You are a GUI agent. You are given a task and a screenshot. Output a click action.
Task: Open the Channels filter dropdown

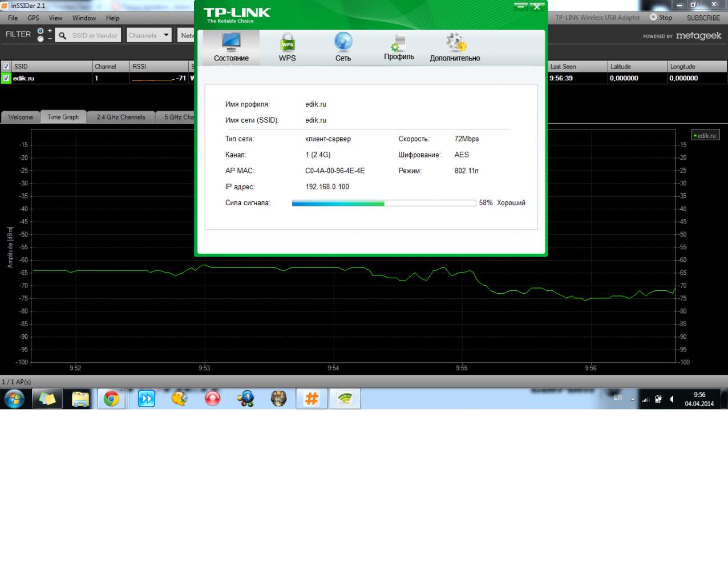point(149,35)
